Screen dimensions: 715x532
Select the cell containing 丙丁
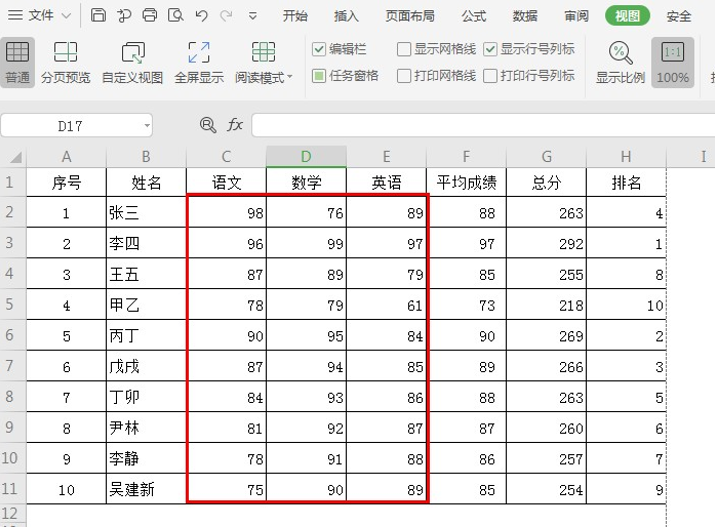146,336
